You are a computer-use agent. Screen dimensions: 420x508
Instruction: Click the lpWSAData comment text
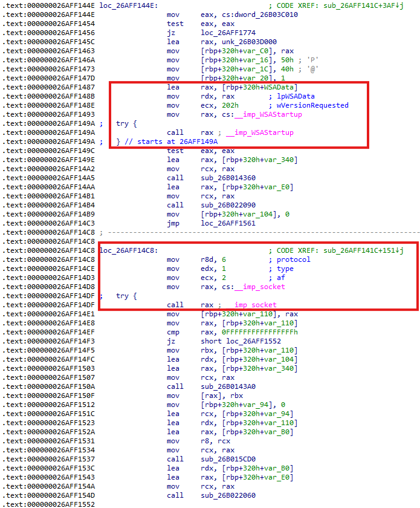coord(295,96)
